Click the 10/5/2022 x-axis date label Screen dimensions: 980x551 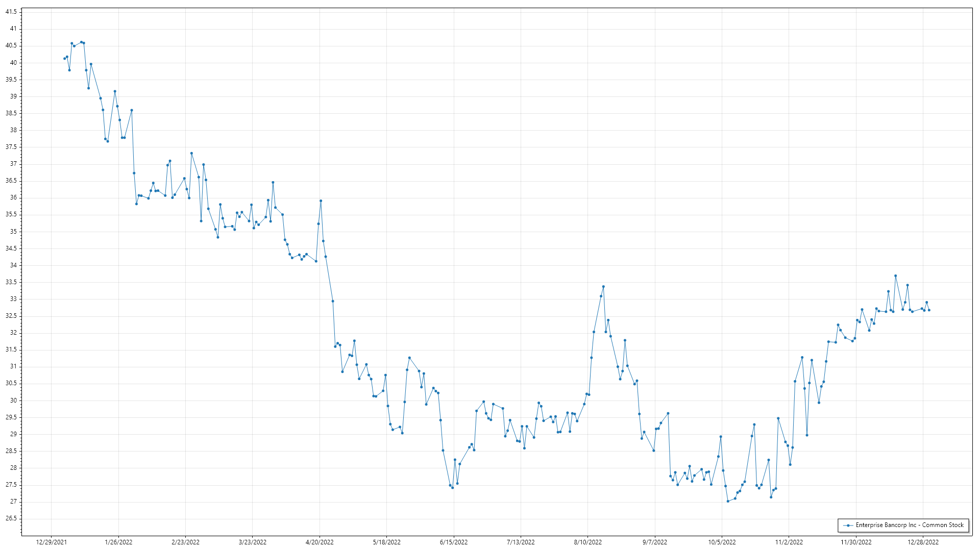[722, 542]
